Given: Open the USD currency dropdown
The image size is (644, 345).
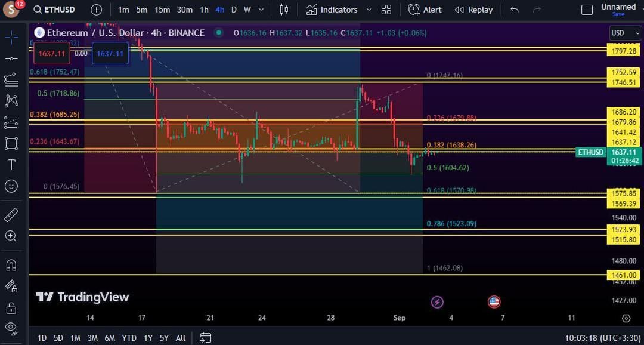Looking at the screenshot, I should [625, 33].
